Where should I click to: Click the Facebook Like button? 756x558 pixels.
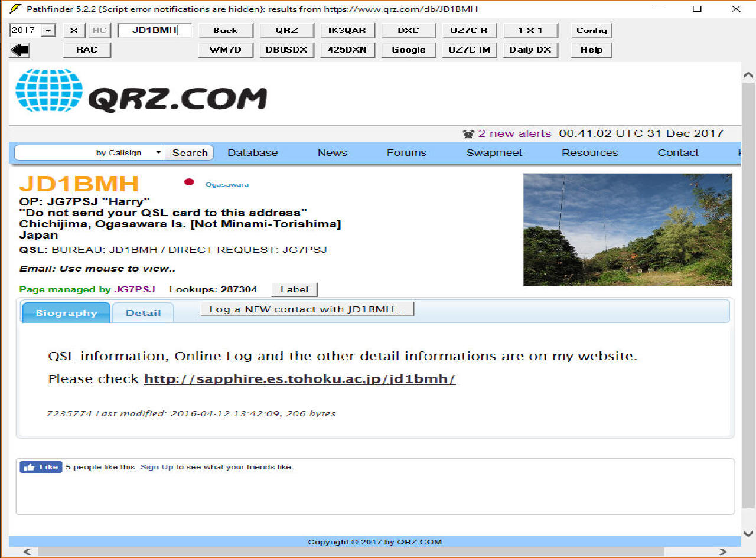click(41, 467)
